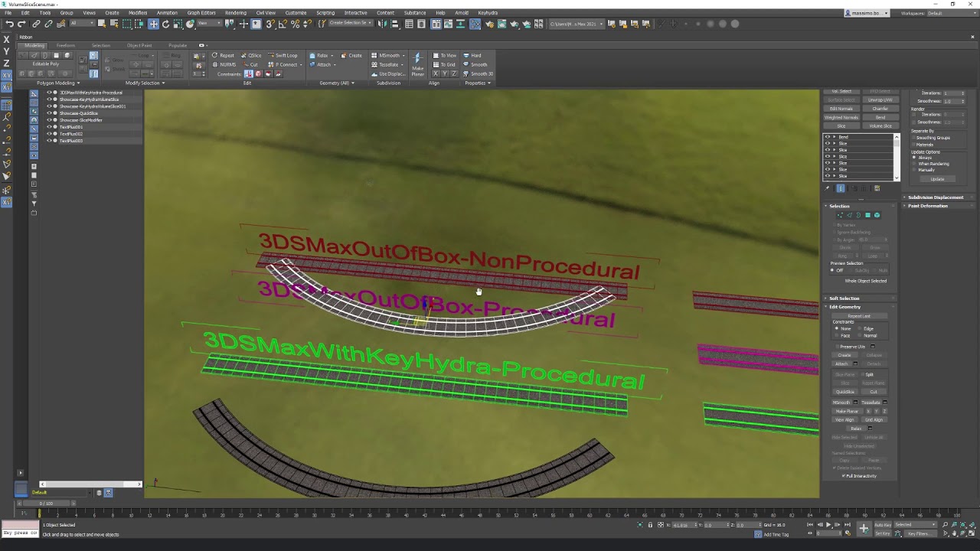Viewport: 980px width, 551px height.
Task: Click the Repeat Last button
Action: pos(859,316)
